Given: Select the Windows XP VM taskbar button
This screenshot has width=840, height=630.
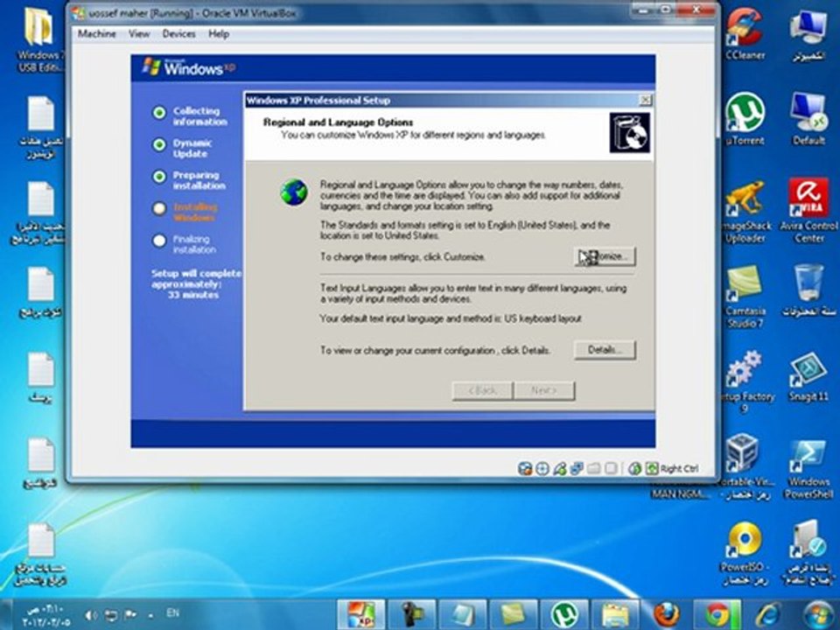Looking at the screenshot, I should coord(361,614).
